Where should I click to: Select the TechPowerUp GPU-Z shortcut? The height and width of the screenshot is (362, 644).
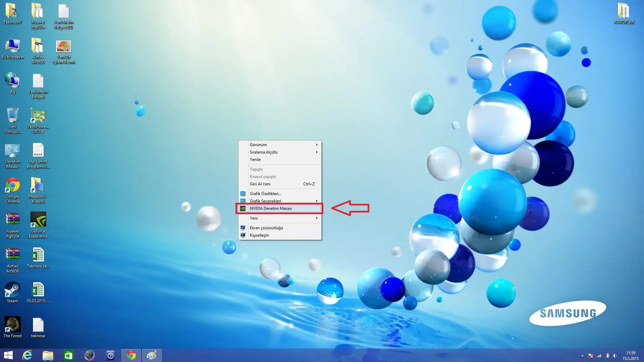(38, 116)
